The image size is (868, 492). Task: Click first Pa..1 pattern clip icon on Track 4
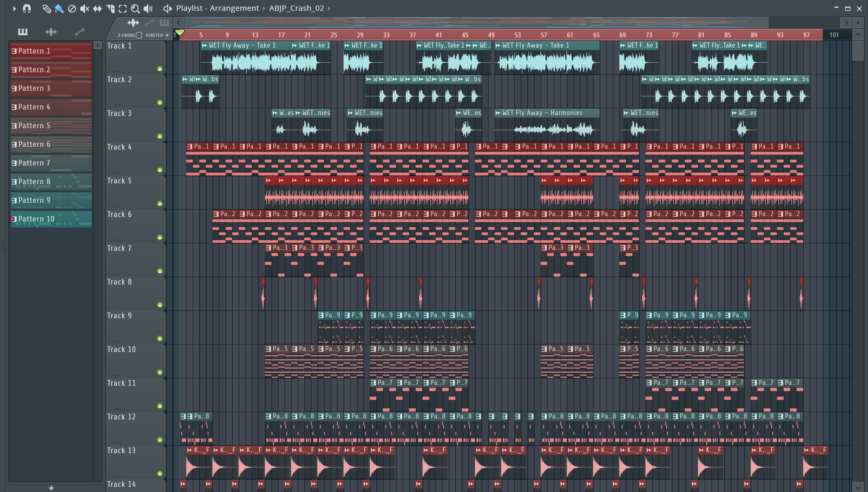click(x=190, y=147)
